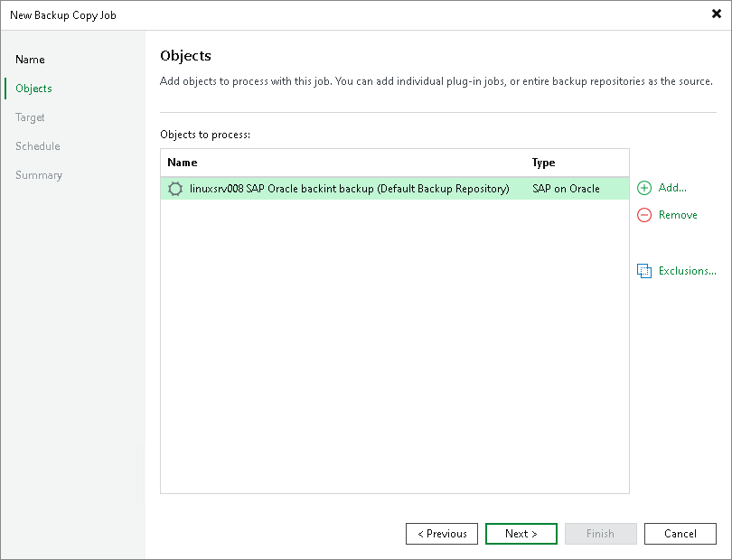Image resolution: width=732 pixels, height=560 pixels.
Task: Sort by the Type column header
Action: click(543, 163)
